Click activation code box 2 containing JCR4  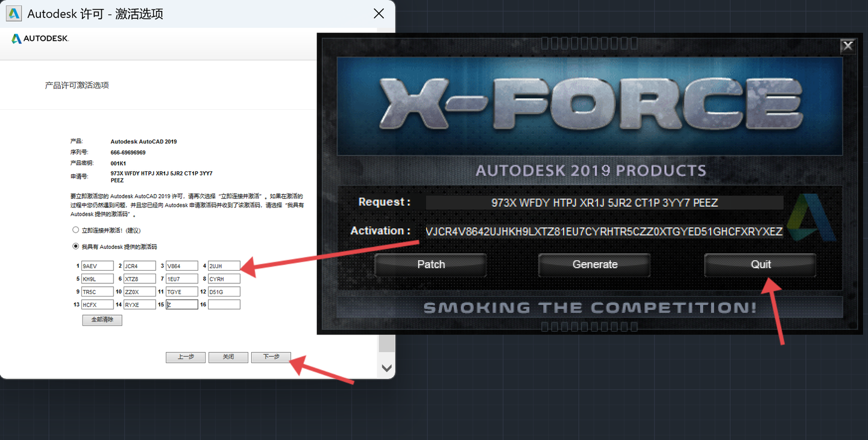click(140, 266)
